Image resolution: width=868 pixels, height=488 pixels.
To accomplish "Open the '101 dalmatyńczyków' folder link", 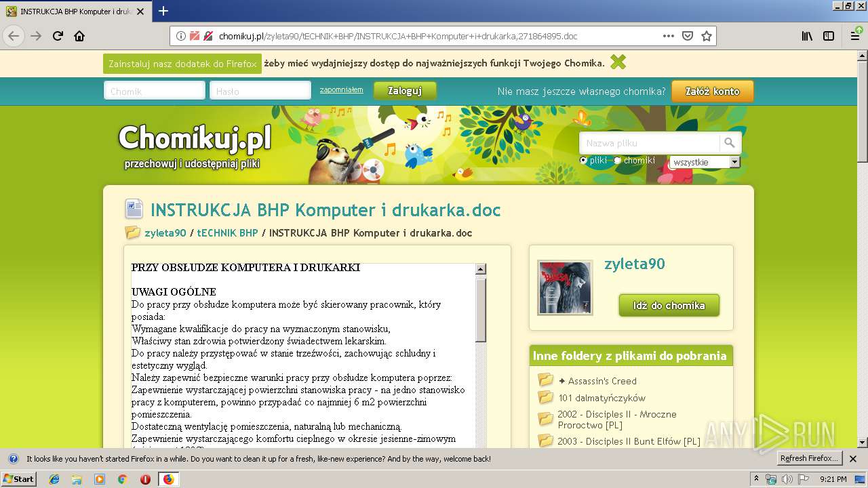I will click(x=601, y=398).
